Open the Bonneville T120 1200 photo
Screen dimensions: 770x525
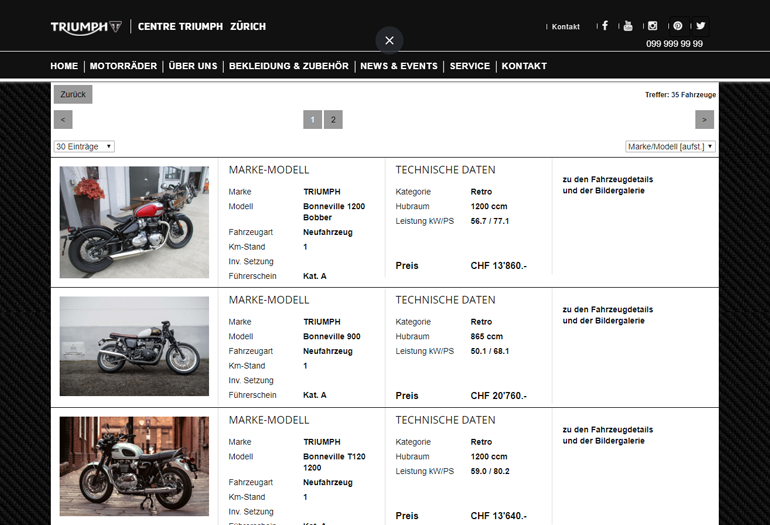point(134,466)
